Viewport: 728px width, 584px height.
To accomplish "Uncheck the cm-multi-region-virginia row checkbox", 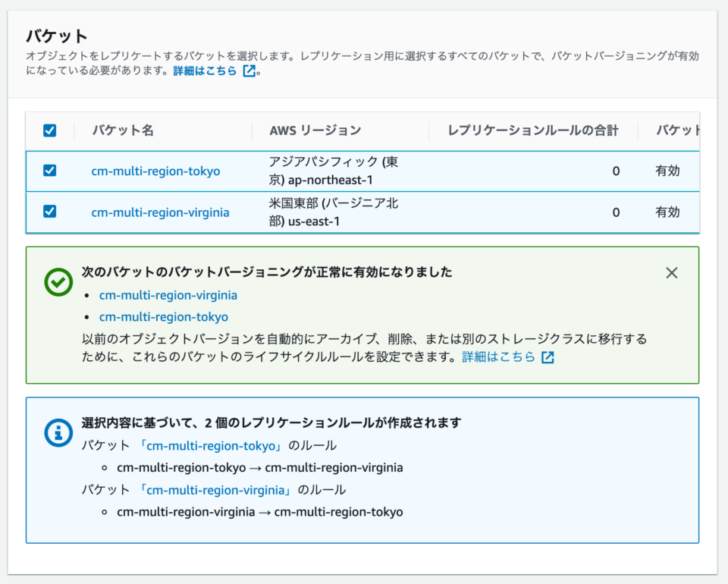I will click(x=50, y=211).
